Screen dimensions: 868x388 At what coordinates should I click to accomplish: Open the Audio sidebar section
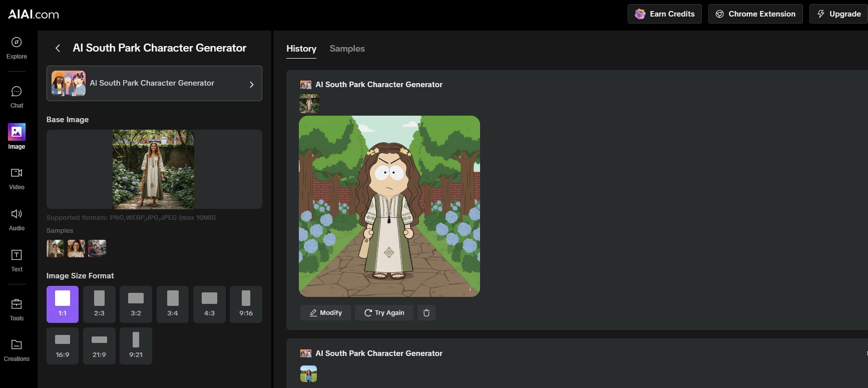coord(17,220)
